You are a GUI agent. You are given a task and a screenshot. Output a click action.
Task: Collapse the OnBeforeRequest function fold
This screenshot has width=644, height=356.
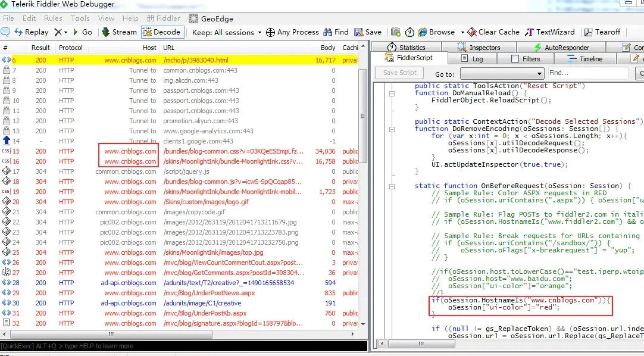(392, 186)
